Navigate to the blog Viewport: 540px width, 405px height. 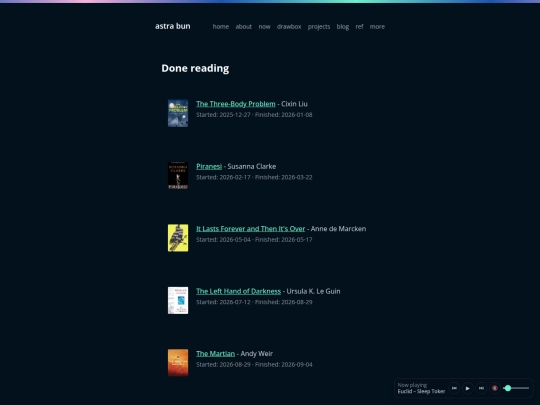(x=343, y=27)
